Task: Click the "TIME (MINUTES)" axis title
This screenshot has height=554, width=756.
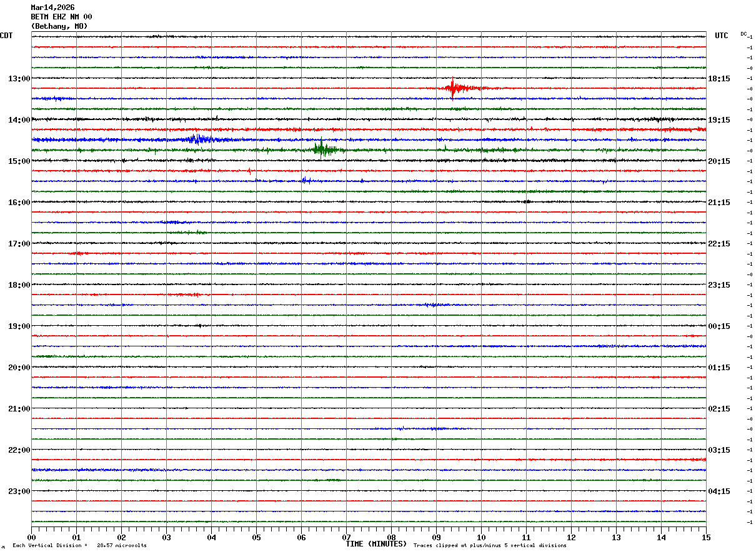Action: pos(376,544)
